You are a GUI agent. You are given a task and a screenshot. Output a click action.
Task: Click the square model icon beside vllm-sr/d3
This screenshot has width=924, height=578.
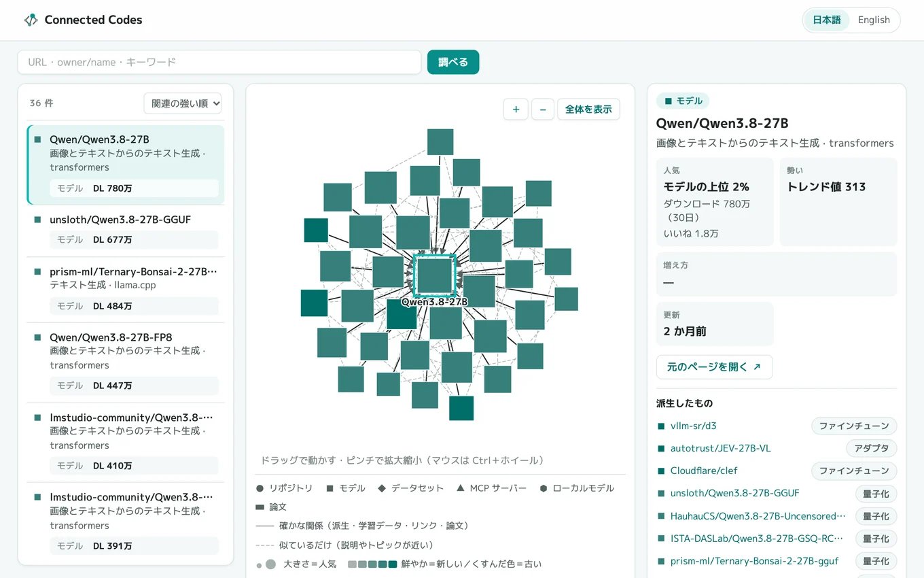[x=661, y=426]
